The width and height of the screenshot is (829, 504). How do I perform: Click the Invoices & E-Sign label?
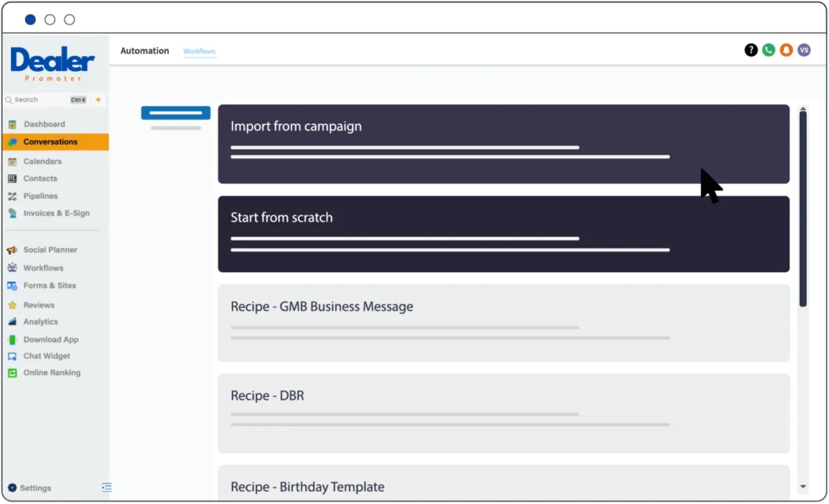pos(57,213)
